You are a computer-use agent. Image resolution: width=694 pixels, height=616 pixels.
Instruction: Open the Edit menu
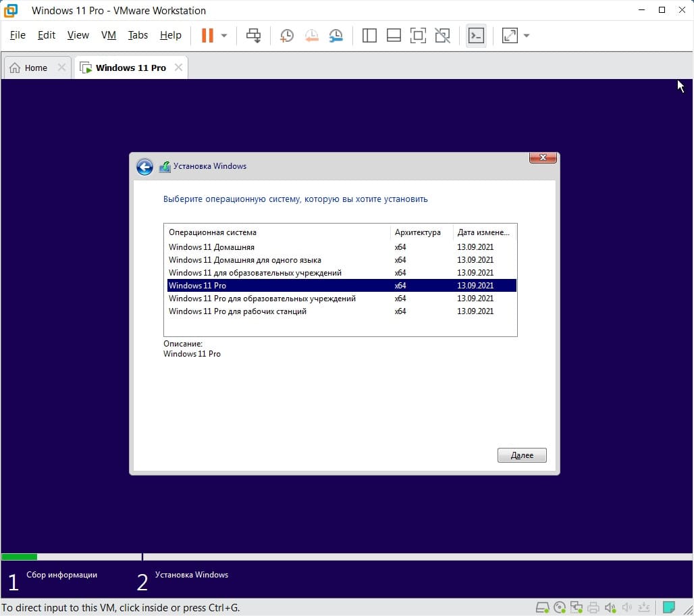click(47, 35)
